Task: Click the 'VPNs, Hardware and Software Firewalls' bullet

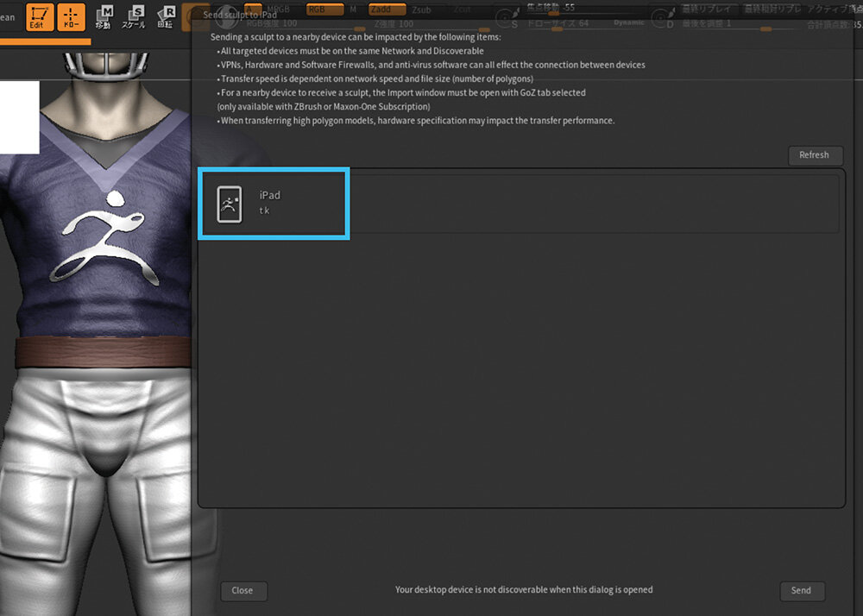Action: pos(431,65)
